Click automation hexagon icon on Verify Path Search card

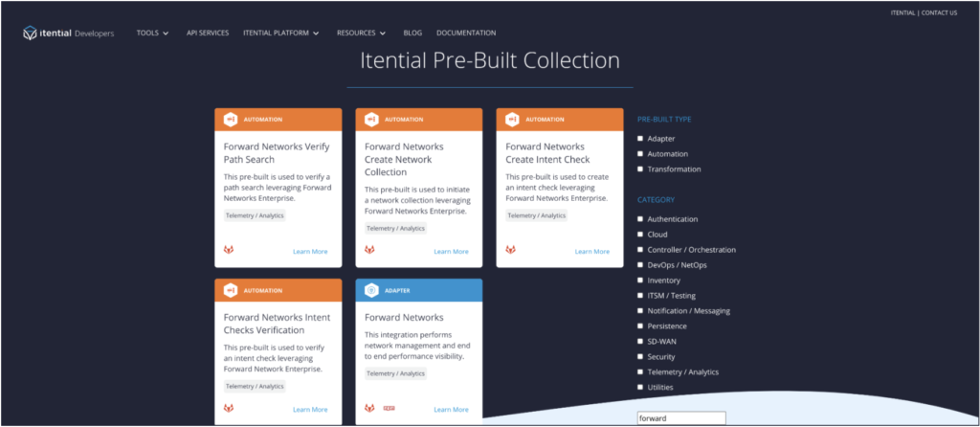click(230, 120)
